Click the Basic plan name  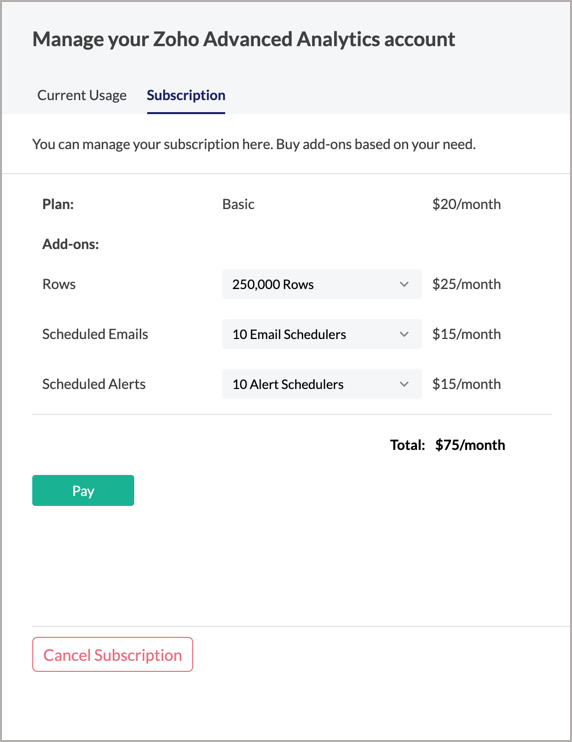click(x=238, y=204)
